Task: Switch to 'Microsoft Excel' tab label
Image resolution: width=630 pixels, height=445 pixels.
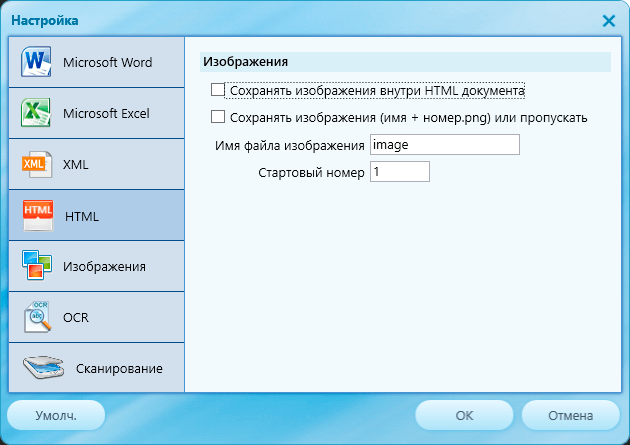Action: 106,113
